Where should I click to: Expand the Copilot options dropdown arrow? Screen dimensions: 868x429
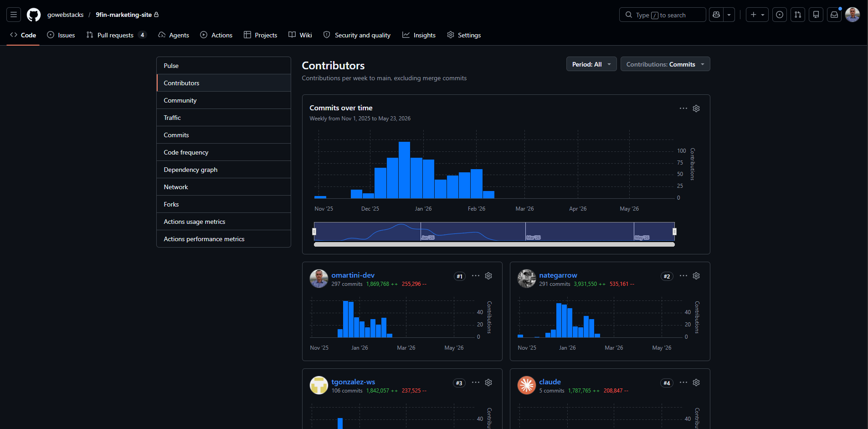coord(729,15)
